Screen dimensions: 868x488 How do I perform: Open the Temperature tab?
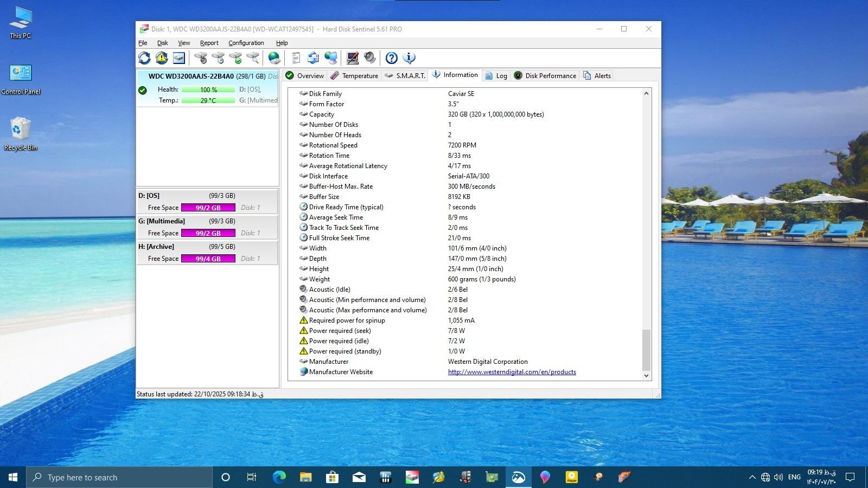[x=354, y=76]
